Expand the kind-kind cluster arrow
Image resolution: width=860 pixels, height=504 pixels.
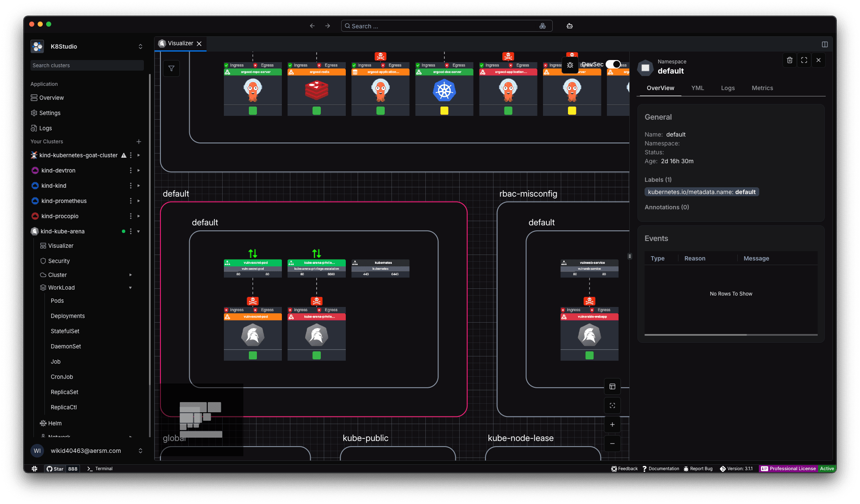click(x=138, y=186)
